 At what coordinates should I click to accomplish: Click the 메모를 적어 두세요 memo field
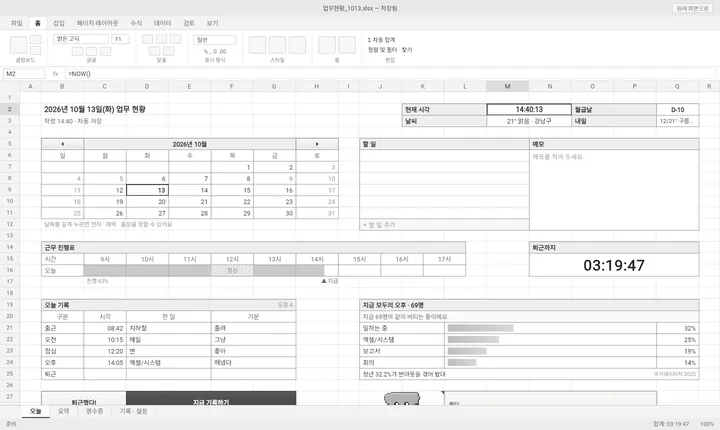click(x=614, y=190)
